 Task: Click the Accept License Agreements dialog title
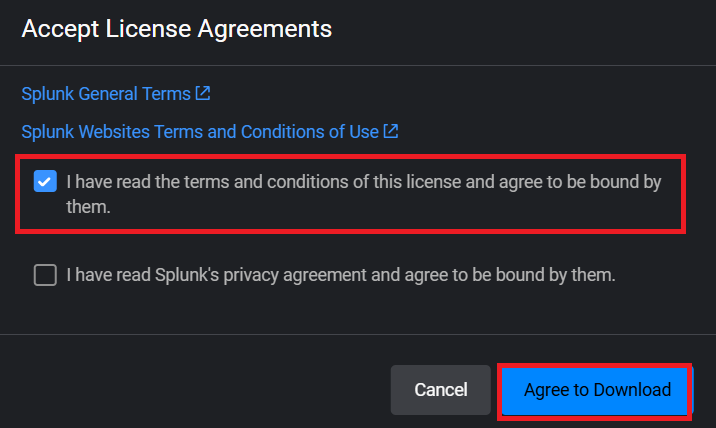[x=176, y=29]
